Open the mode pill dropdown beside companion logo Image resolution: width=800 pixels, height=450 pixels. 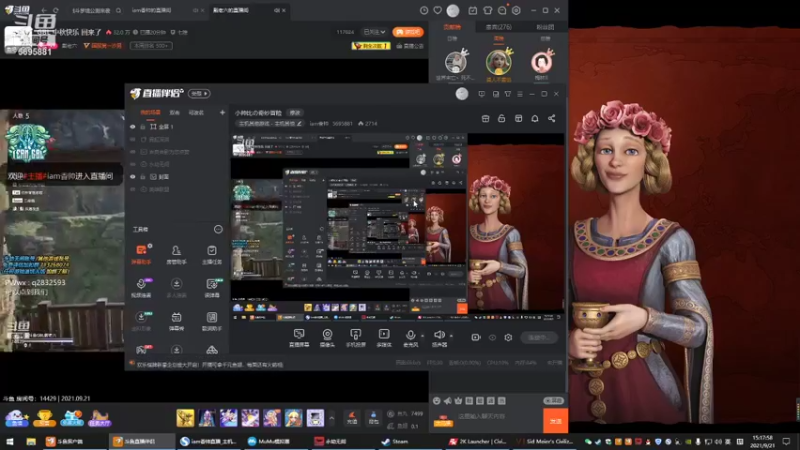(x=199, y=93)
